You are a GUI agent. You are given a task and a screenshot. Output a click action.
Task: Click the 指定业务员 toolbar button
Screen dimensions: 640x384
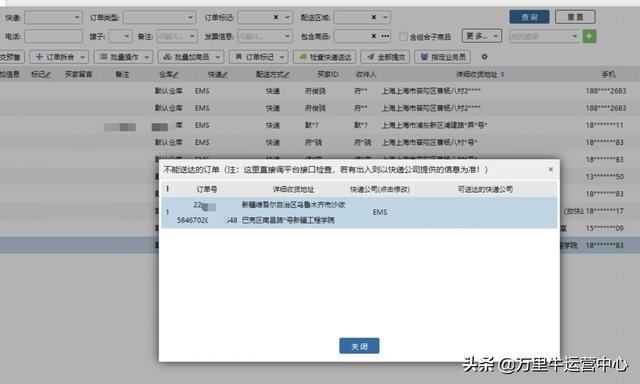click(x=442, y=57)
